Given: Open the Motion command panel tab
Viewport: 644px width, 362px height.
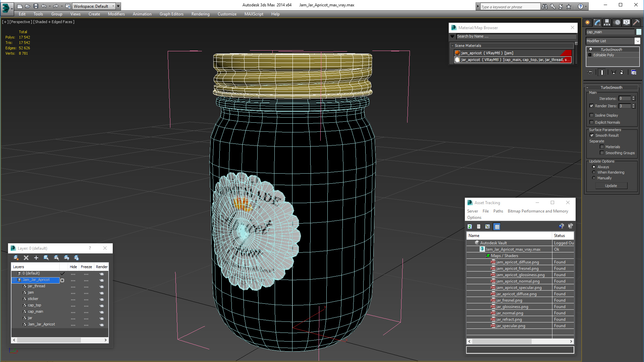Looking at the screenshot, I should coord(617,22).
